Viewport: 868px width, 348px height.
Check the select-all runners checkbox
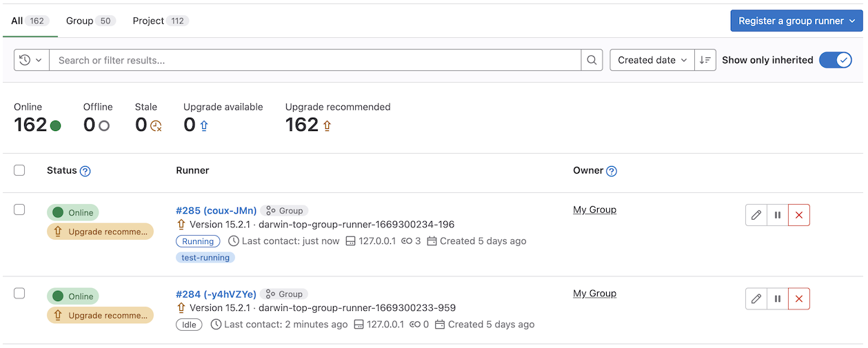point(19,170)
